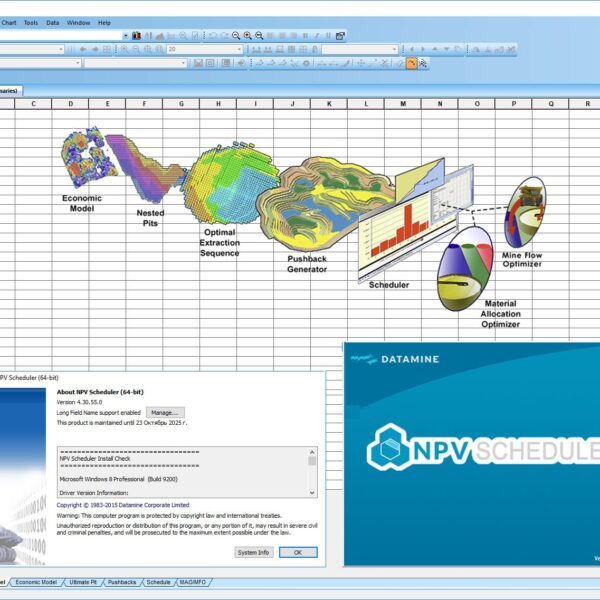Toggle the orange highlighted curve tool icon
The image size is (600, 600).
pos(411,63)
